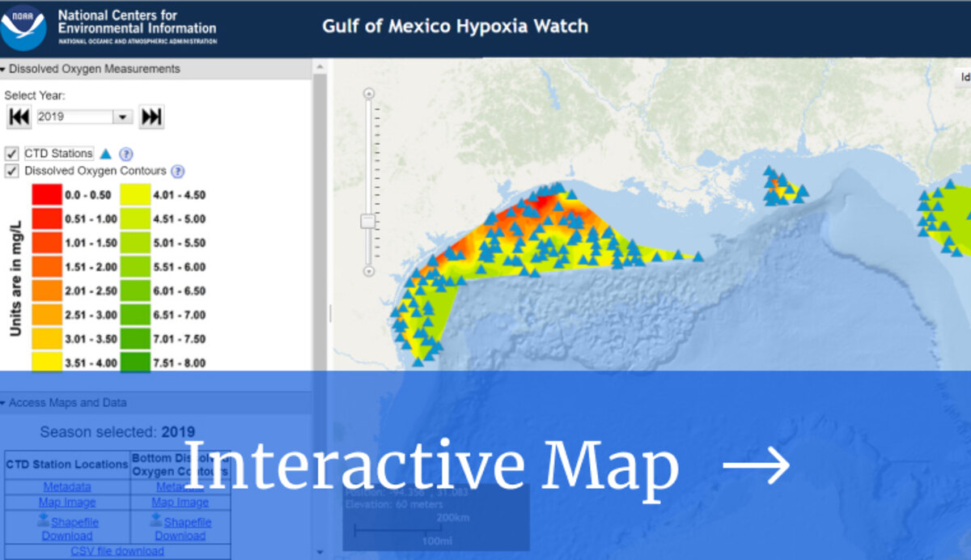Click the blue triangle CTD station legend icon
971x560 pixels.
click(x=105, y=154)
